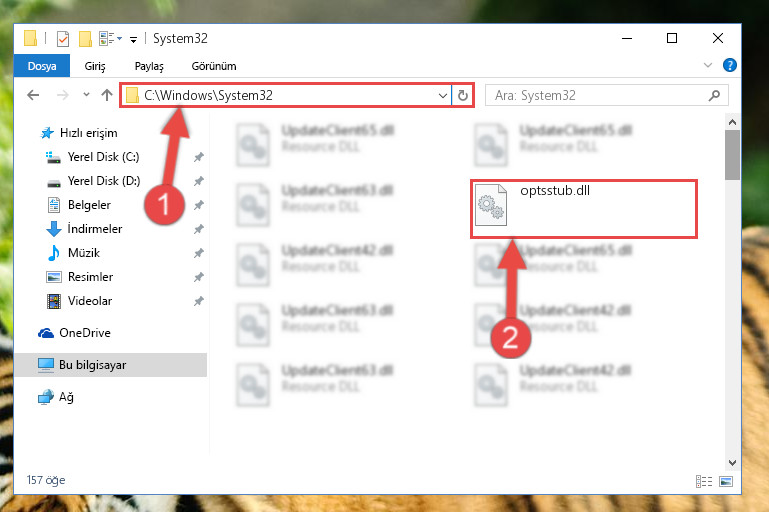The height and width of the screenshot is (512, 769).
Task: Open recent locations dropdown arrow
Action: point(86,95)
